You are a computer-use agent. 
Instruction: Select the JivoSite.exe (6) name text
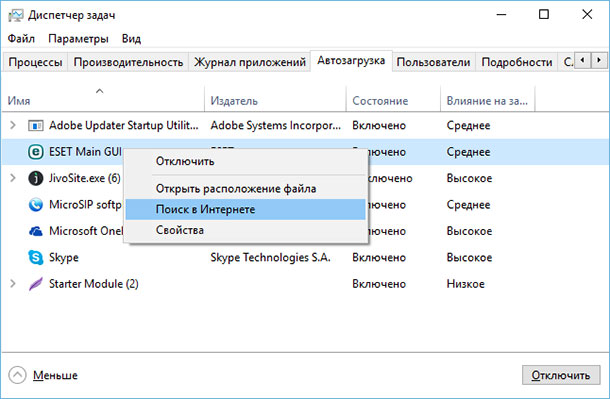(x=85, y=178)
